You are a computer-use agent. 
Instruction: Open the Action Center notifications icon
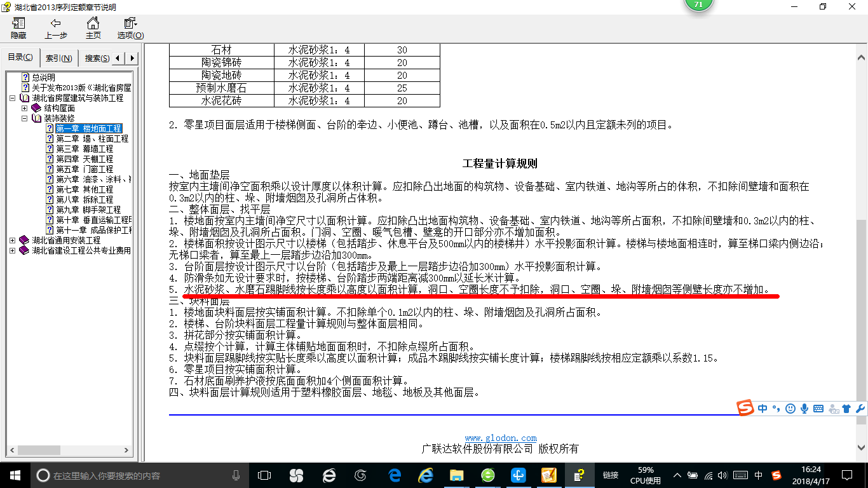(846, 475)
